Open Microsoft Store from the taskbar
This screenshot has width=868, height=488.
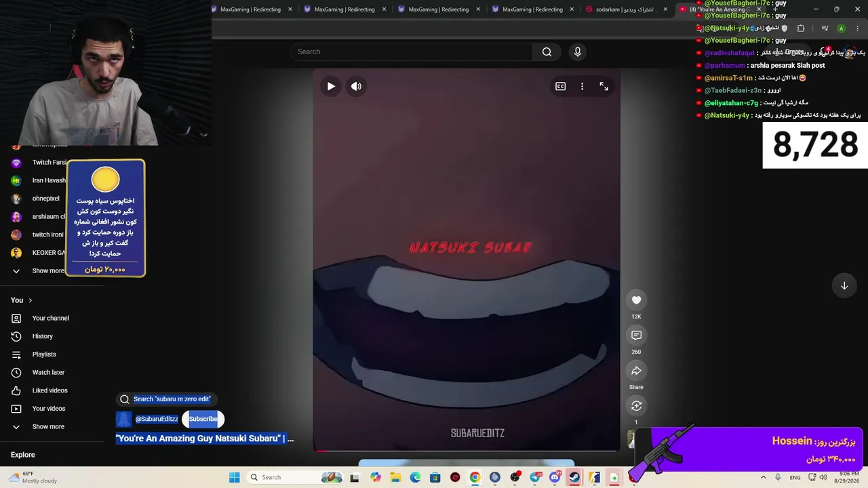(x=435, y=477)
